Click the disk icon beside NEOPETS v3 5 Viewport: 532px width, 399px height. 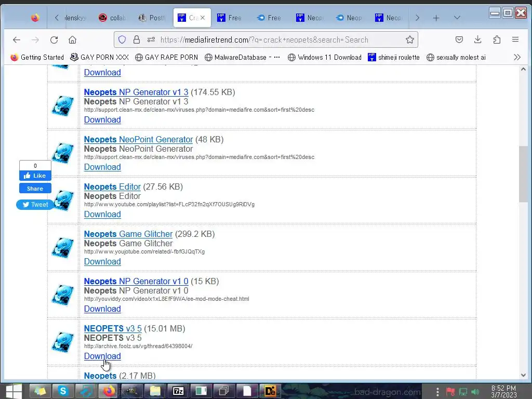coord(63,342)
